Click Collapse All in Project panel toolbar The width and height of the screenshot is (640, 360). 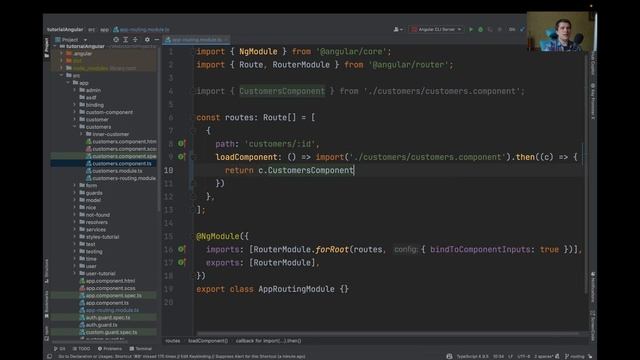click(x=135, y=40)
